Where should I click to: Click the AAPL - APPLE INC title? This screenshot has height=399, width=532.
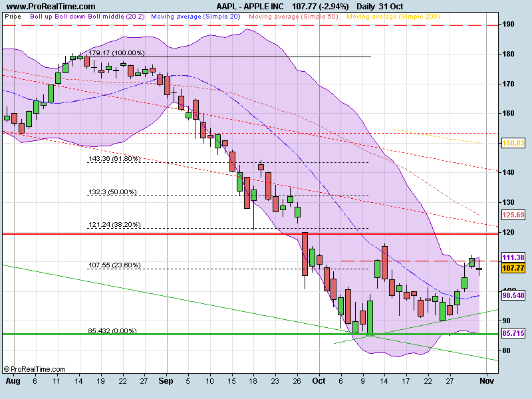click(x=250, y=6)
